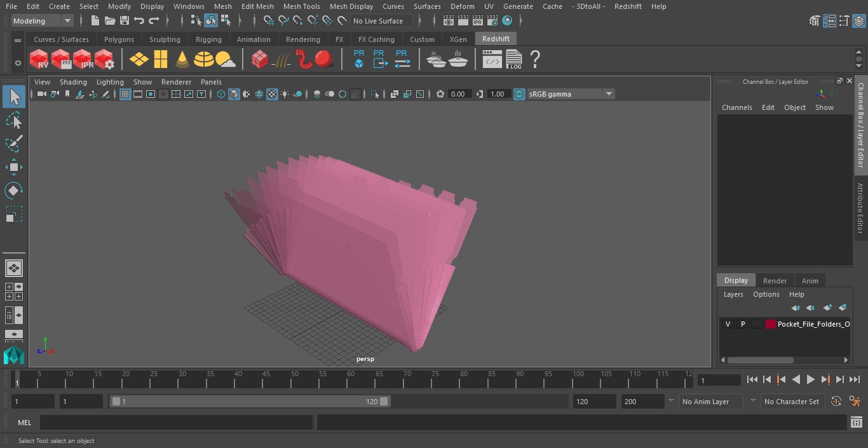
Task: Go to the end of playback range
Action: 855,379
